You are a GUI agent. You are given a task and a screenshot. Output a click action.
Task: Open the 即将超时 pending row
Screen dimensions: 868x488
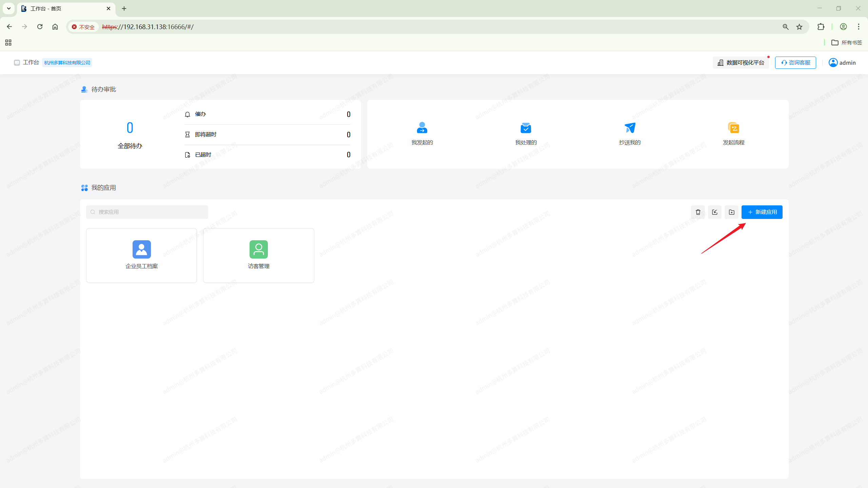coord(267,135)
